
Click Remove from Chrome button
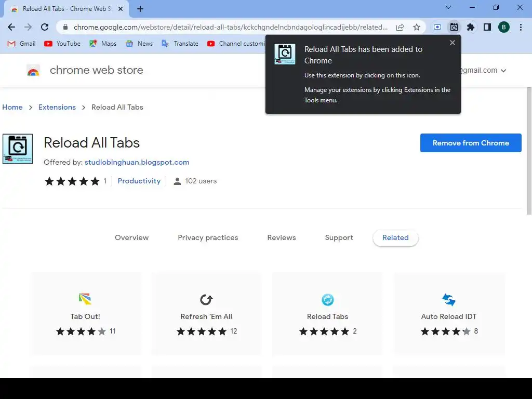click(471, 143)
